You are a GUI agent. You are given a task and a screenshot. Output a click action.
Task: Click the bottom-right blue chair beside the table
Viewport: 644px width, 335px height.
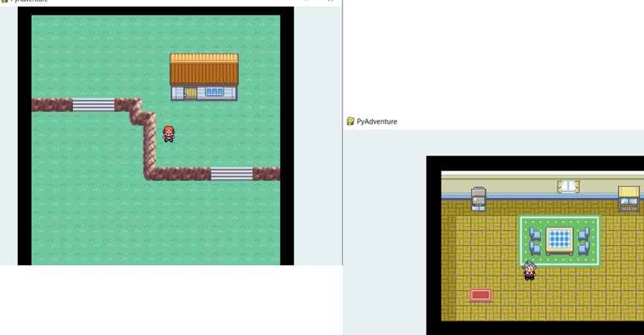(584, 249)
